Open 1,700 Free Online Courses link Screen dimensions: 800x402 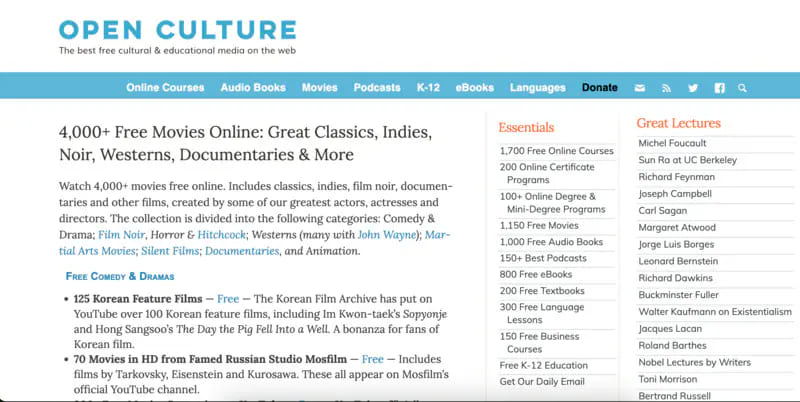coord(557,151)
